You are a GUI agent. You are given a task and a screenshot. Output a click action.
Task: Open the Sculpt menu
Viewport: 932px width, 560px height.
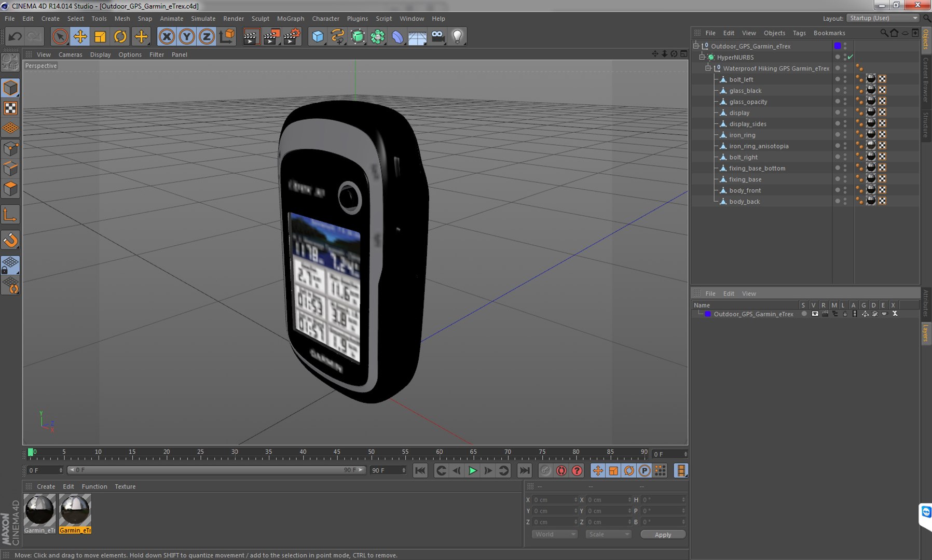261,19
